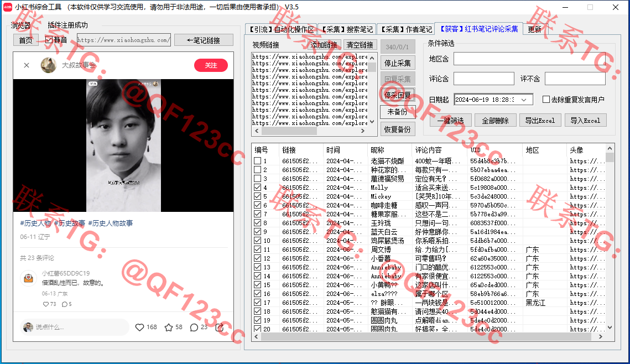The height and width of the screenshot is (364, 630).
Task: Click 清空链接 button
Action: coord(360,45)
